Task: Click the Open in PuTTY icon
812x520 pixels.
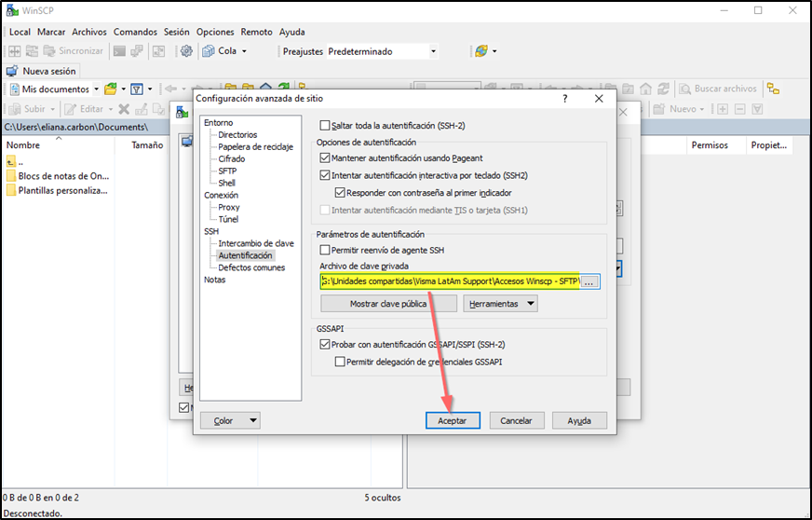Action: point(137,51)
